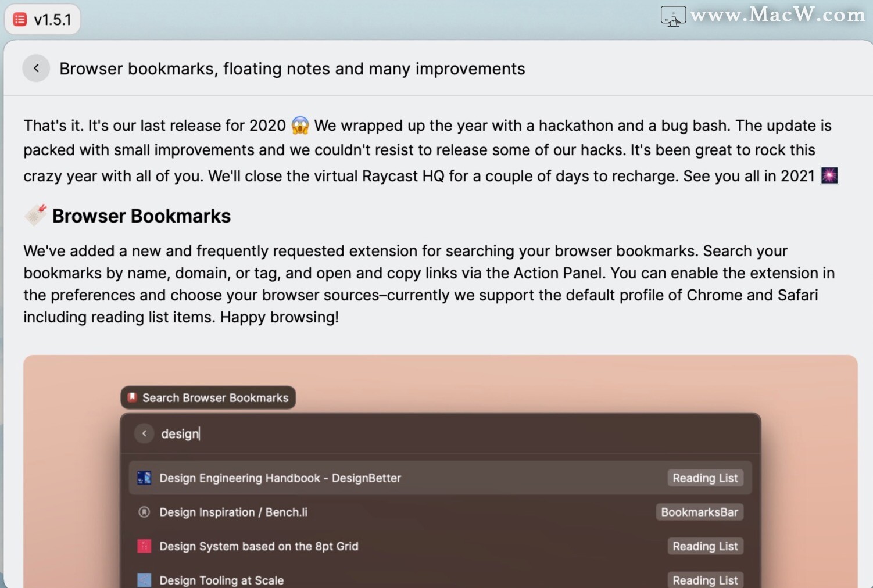Click the Design Tooling at Scale favicon
873x588 pixels.
[x=144, y=580]
